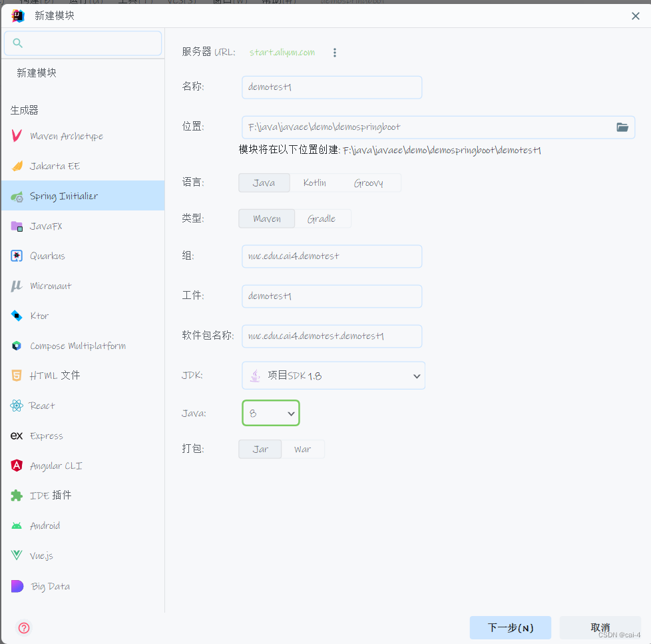The width and height of the screenshot is (651, 644).
Task: Click the Vue.js logo icon
Action: point(17,555)
